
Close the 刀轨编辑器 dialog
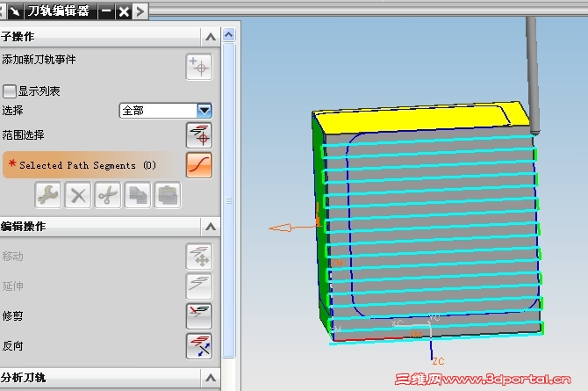(x=124, y=11)
